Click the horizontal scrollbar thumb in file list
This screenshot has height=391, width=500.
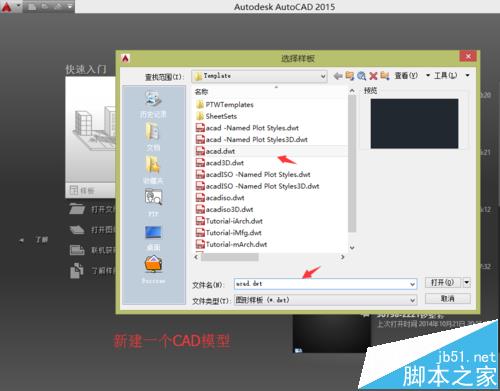tap(229, 257)
